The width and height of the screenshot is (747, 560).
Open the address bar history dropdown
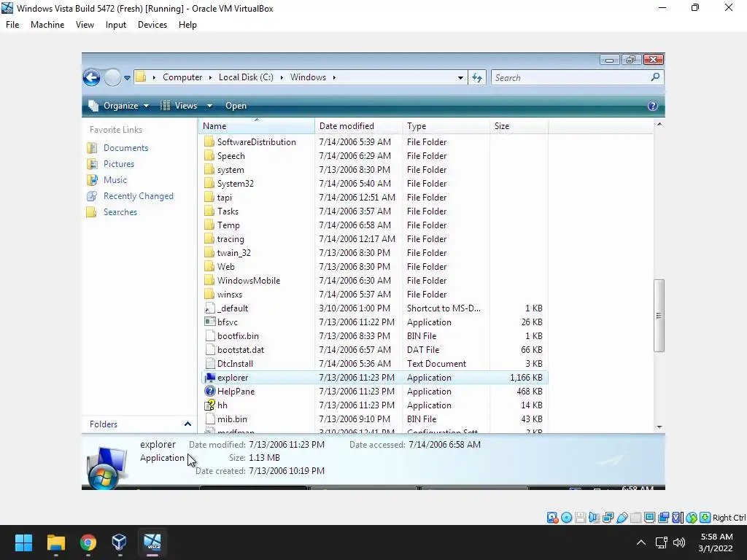pos(460,77)
